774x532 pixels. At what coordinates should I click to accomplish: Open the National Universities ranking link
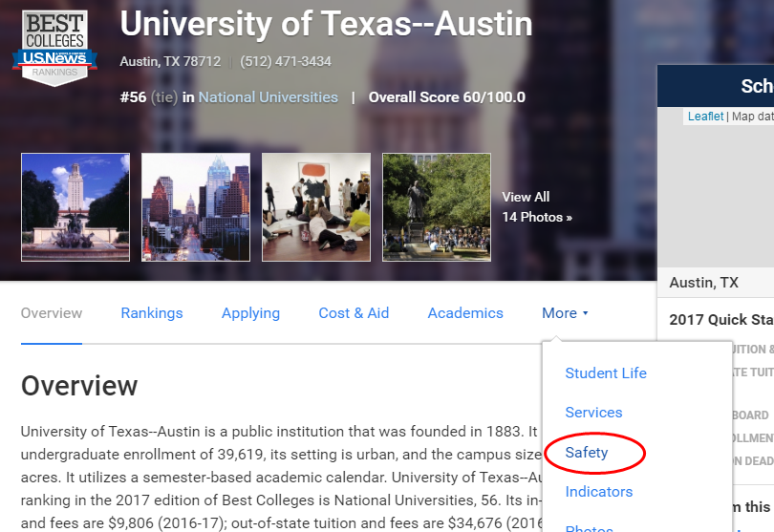click(268, 97)
